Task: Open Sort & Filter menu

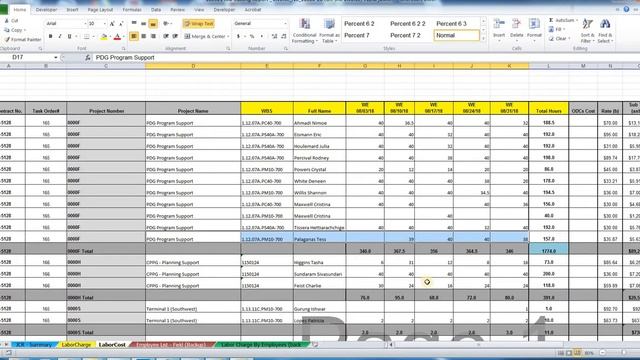Action: [x=587, y=31]
